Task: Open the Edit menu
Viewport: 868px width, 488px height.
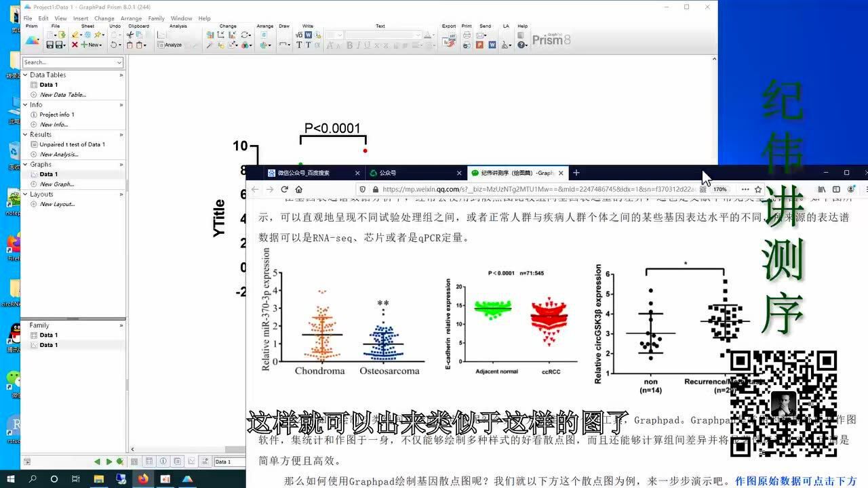Action: pyautogui.click(x=43, y=18)
